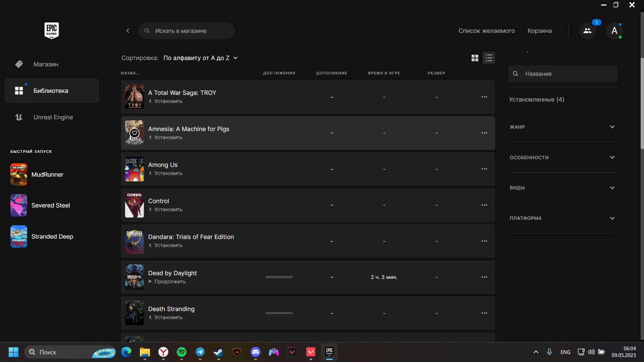Toggle wishlist heart on Amnesia thumbnail
The height and width of the screenshot is (362, 644).
tap(135, 133)
